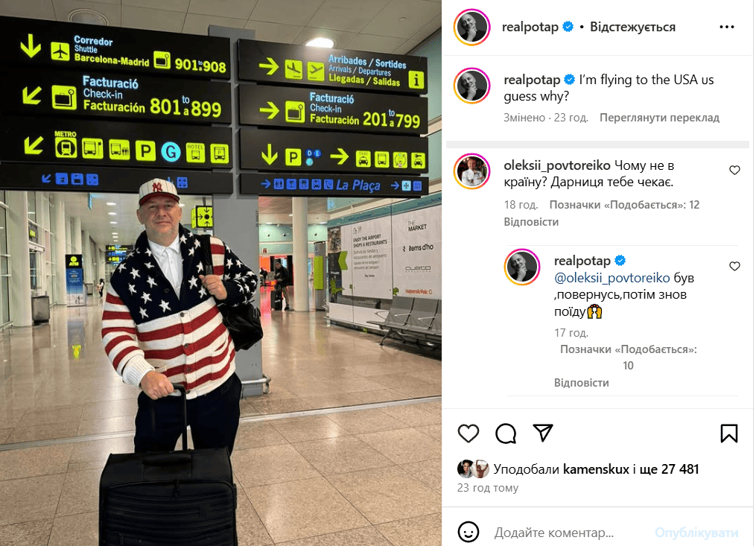This screenshot has width=756, height=546.
Task: Like the post with the heart icon
Action: [x=468, y=433]
